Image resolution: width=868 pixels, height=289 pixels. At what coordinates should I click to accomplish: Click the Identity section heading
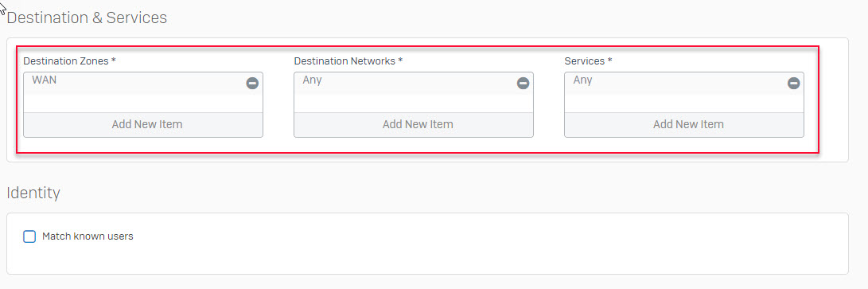33,193
